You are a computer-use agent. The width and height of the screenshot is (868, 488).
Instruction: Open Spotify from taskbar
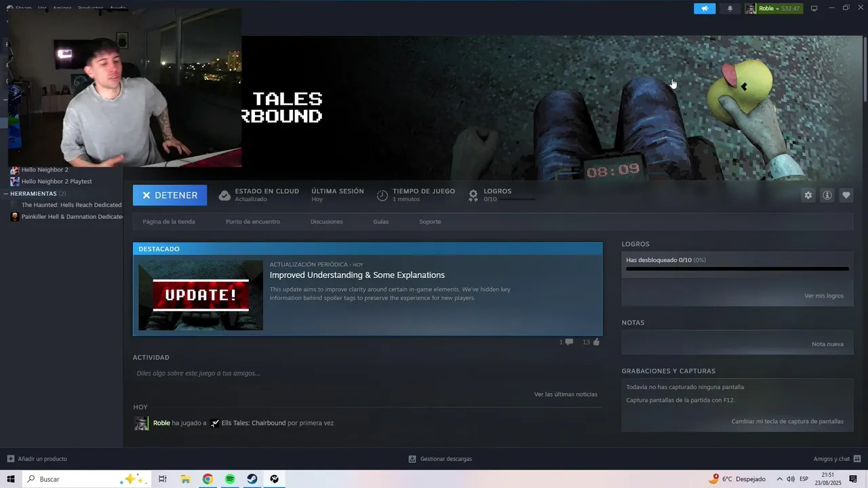(230, 479)
